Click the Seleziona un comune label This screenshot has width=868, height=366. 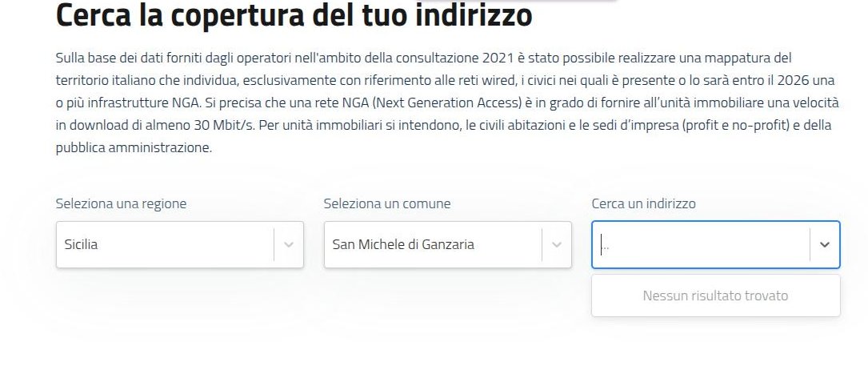(x=387, y=203)
